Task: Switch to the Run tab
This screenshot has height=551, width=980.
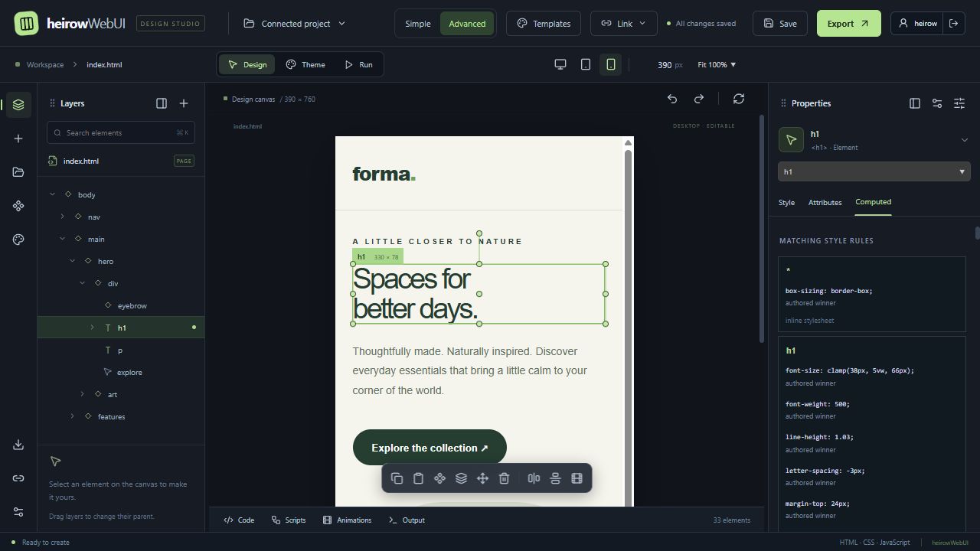Action: (358, 64)
